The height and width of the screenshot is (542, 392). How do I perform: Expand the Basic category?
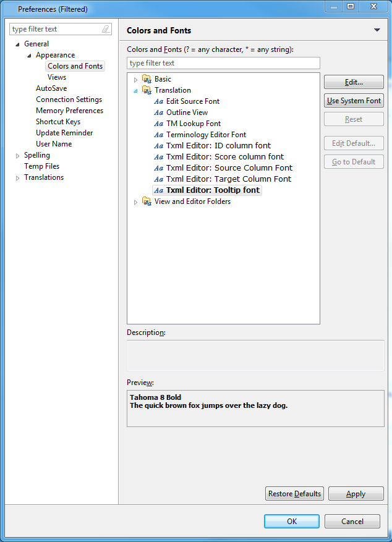(x=136, y=80)
